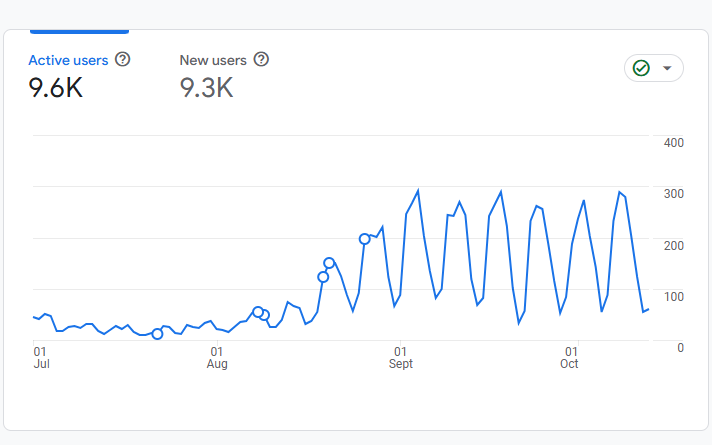Click the 400 y-axis label

(x=673, y=143)
